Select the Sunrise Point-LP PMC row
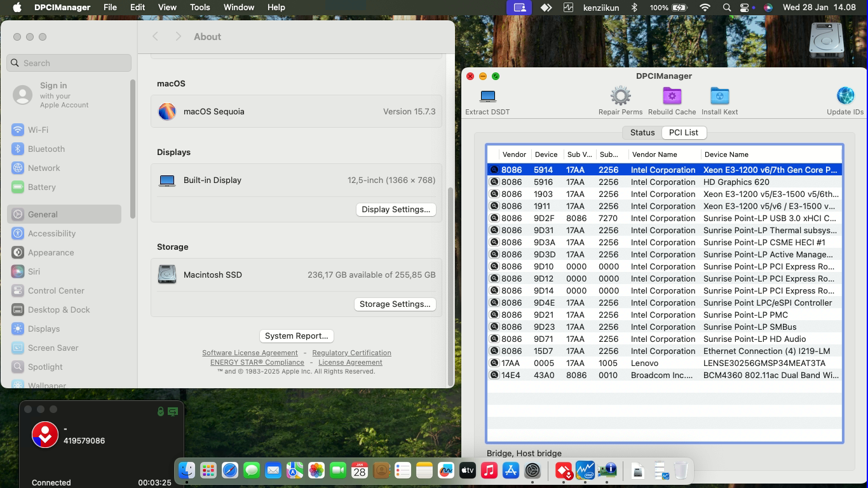 [665, 315]
